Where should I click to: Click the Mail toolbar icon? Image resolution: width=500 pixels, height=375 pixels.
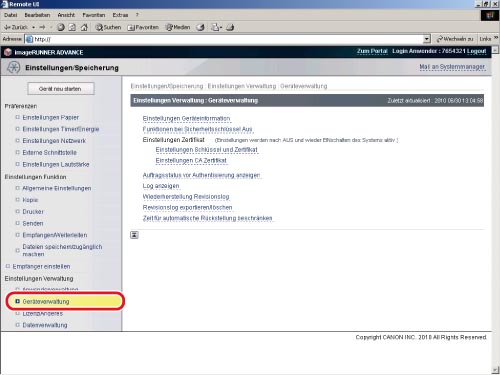(216, 27)
